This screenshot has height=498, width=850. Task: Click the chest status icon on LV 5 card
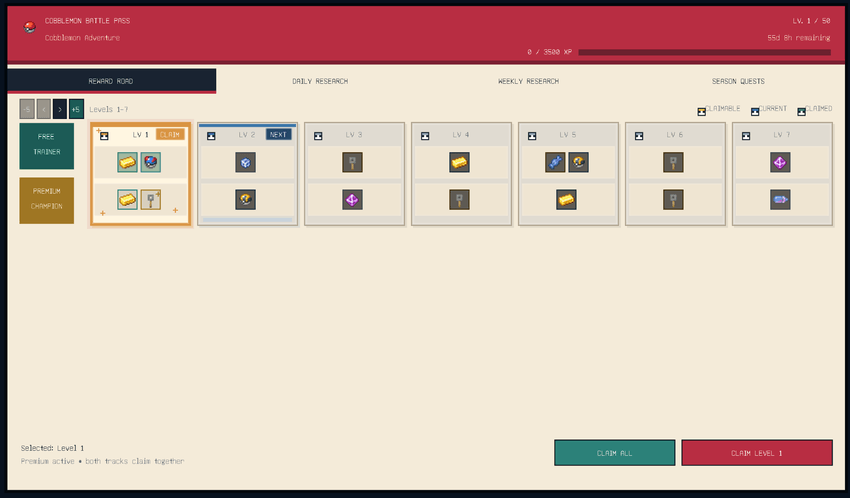pos(532,136)
